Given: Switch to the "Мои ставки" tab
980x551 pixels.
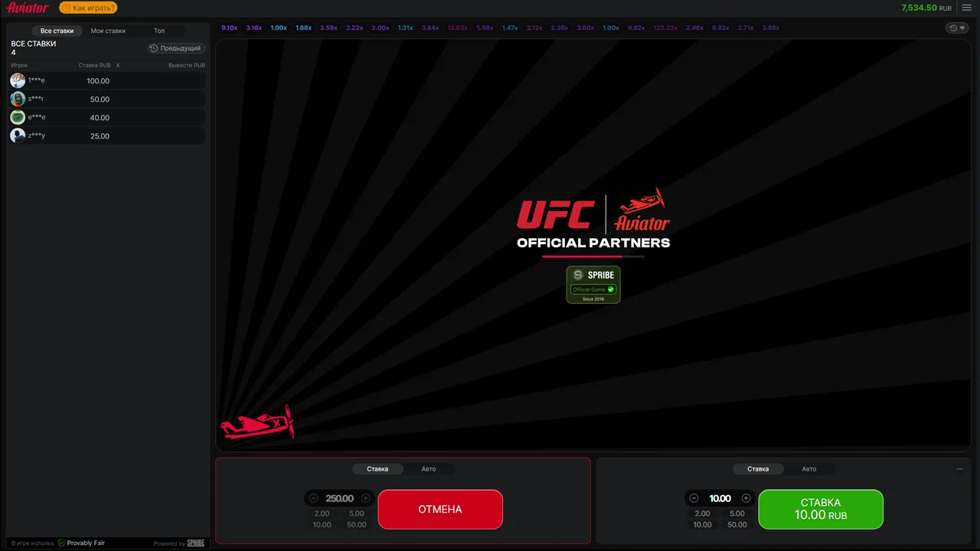Looking at the screenshot, I should 108,31.
